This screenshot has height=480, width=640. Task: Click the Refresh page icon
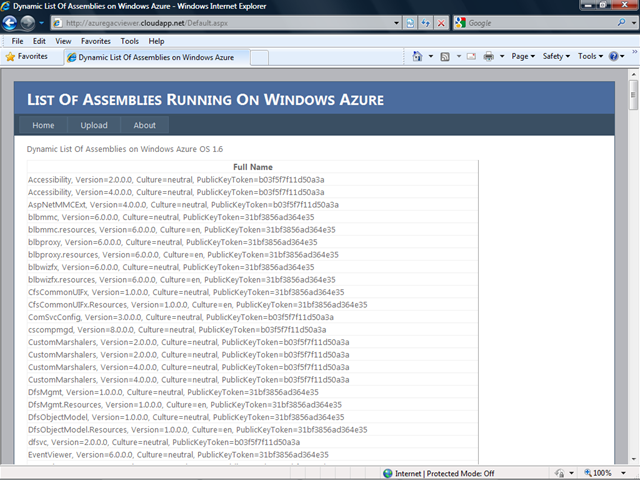(425, 23)
